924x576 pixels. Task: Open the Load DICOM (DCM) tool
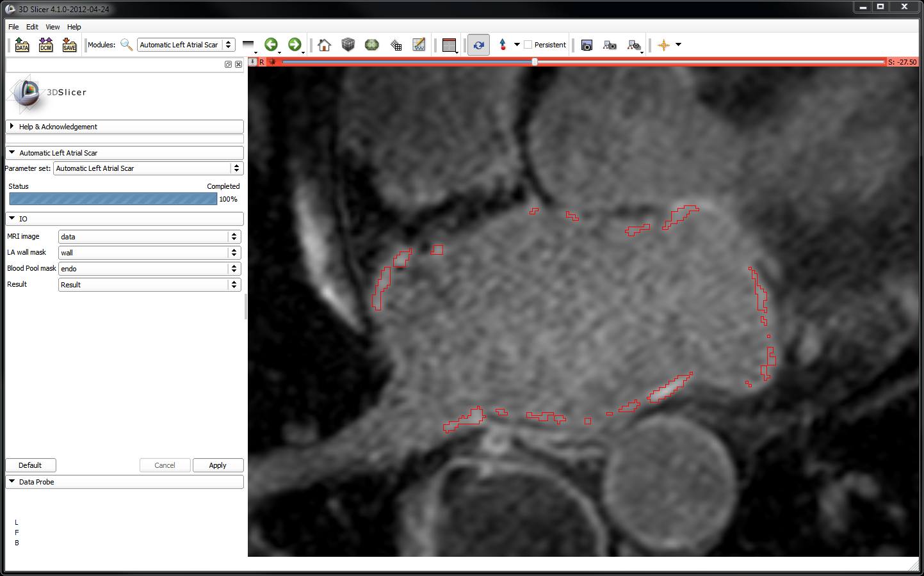45,45
